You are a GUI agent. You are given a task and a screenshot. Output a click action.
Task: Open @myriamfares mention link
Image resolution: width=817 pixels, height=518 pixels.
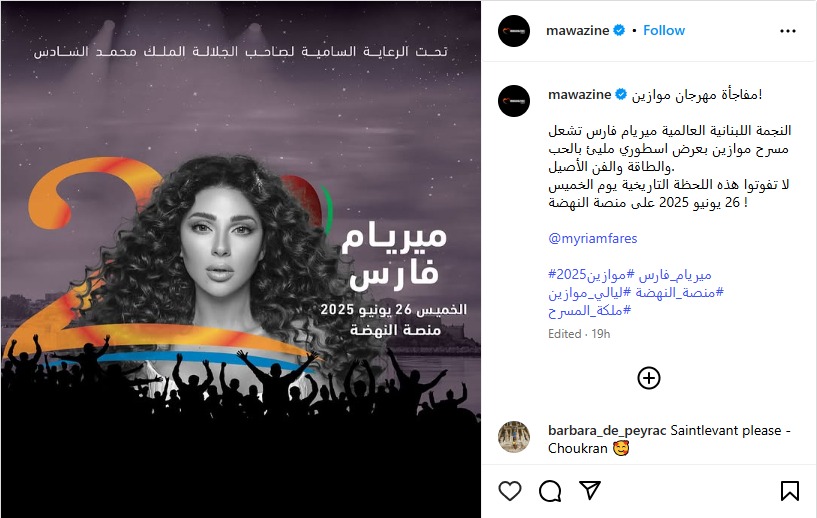pyautogui.click(x=592, y=238)
